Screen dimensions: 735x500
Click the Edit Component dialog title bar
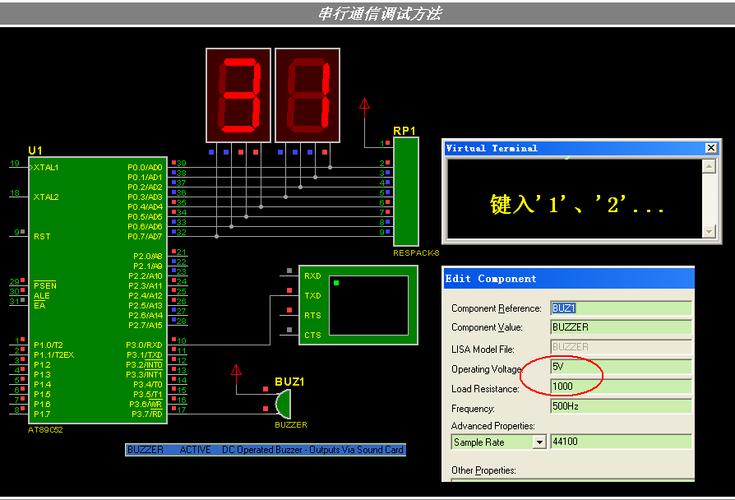click(x=568, y=278)
